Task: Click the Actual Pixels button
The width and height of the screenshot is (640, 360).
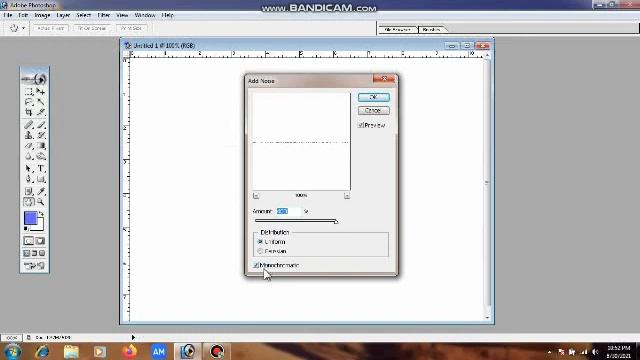Action: point(51,28)
